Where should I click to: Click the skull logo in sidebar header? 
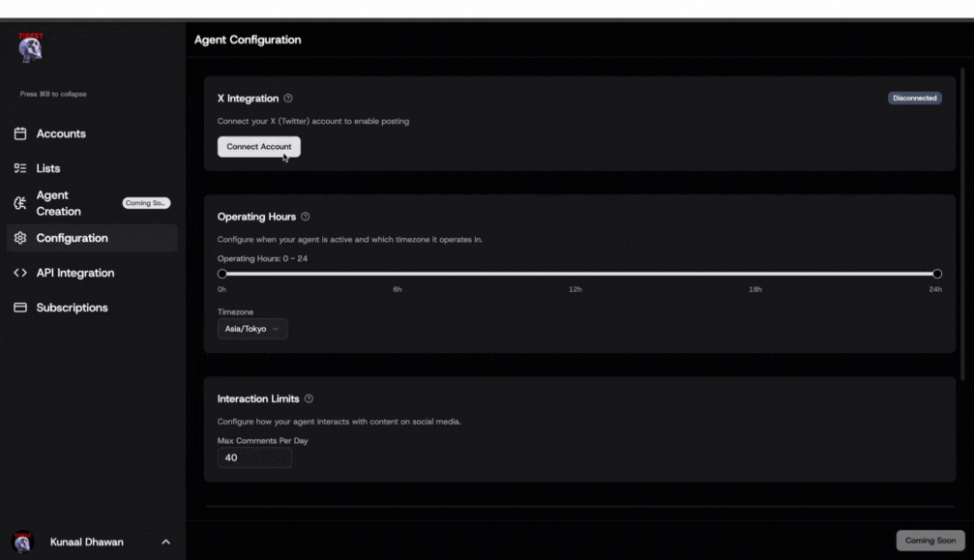pos(30,48)
